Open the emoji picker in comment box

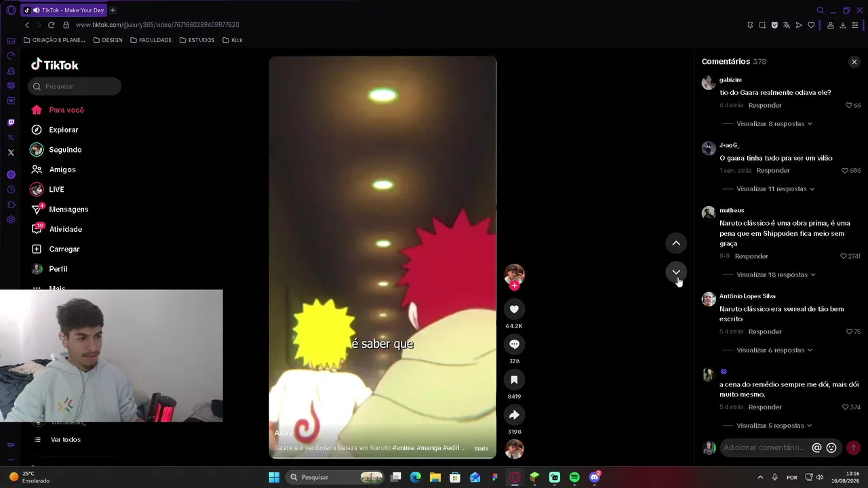(831, 447)
